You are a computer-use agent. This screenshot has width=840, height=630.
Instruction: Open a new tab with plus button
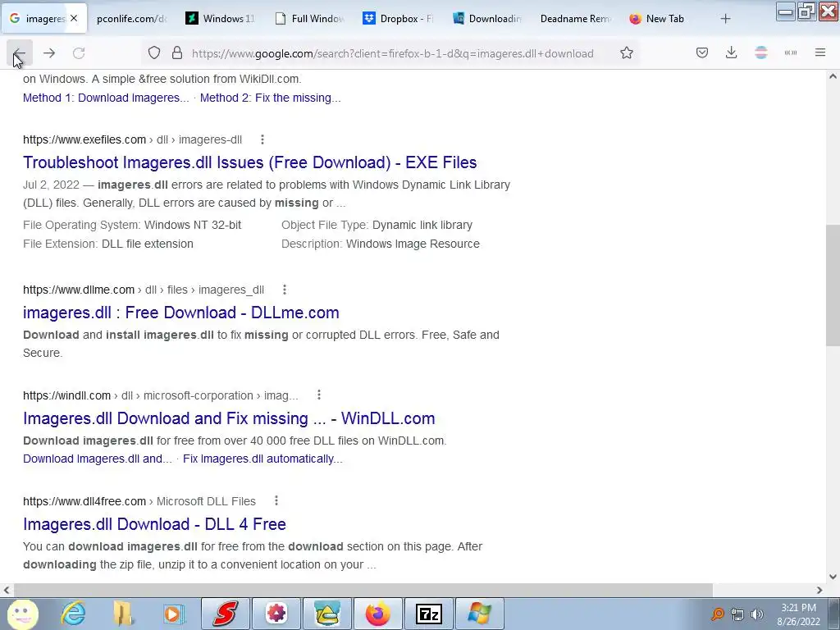(x=725, y=19)
